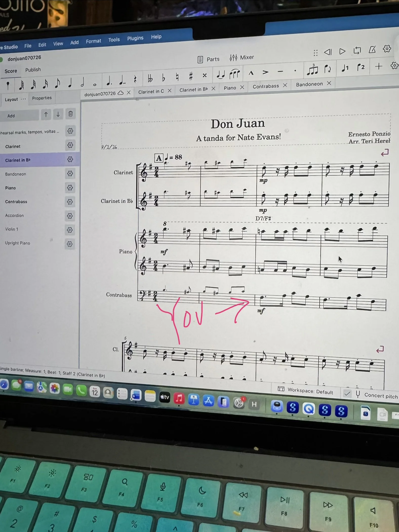Screen dimensions: 399x532
Task: Open settings for Upright Piano
Action: click(70, 244)
